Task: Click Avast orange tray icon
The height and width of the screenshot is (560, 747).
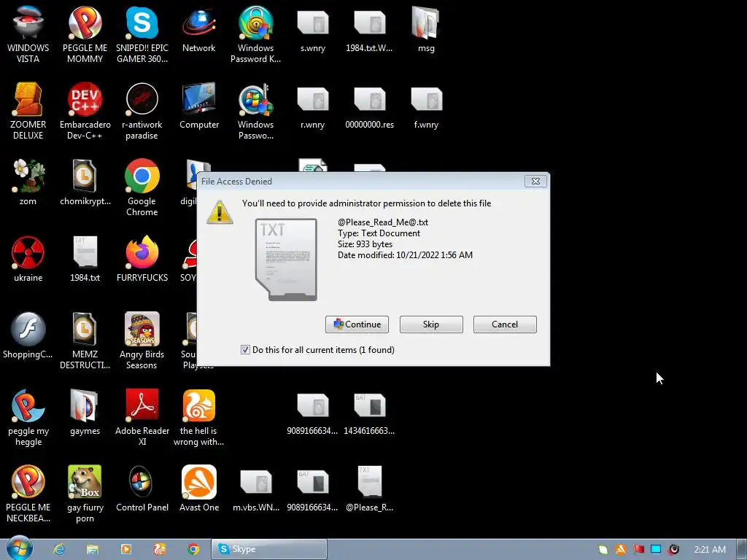Action: 621,550
